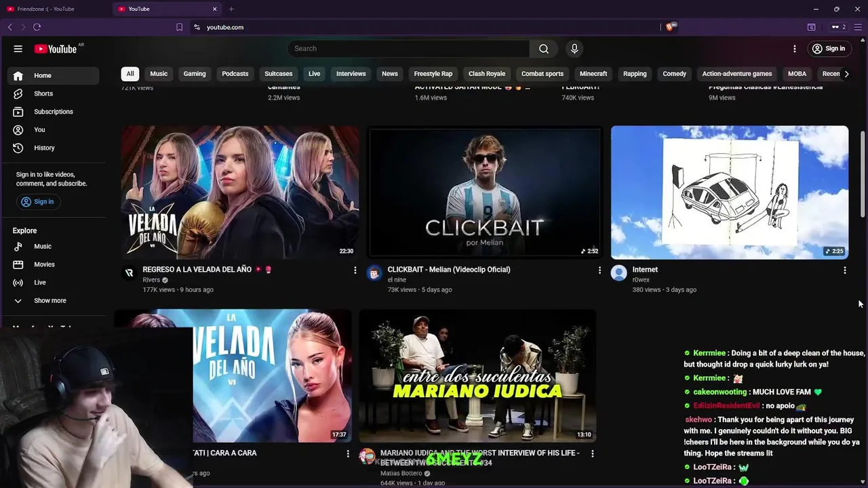Go back in browser history
This screenshot has width=868, height=488.
(x=9, y=27)
